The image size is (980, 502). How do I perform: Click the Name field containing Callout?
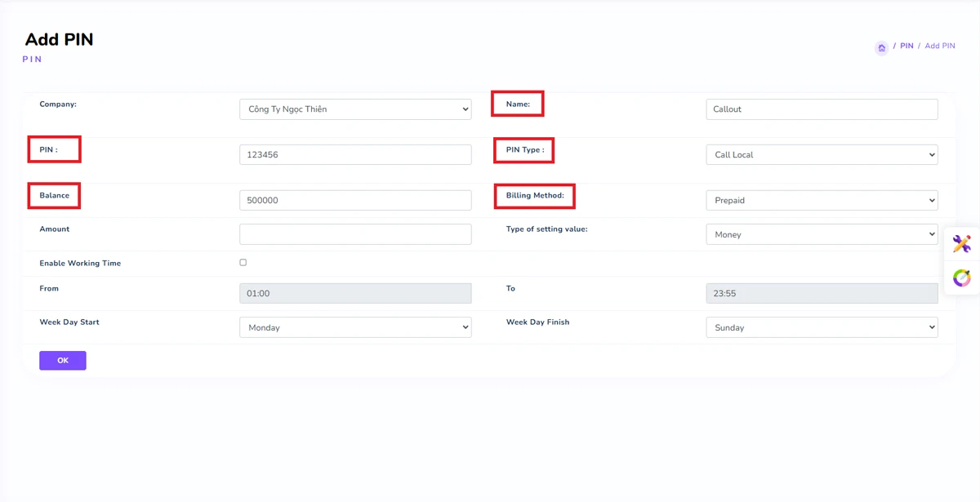822,109
